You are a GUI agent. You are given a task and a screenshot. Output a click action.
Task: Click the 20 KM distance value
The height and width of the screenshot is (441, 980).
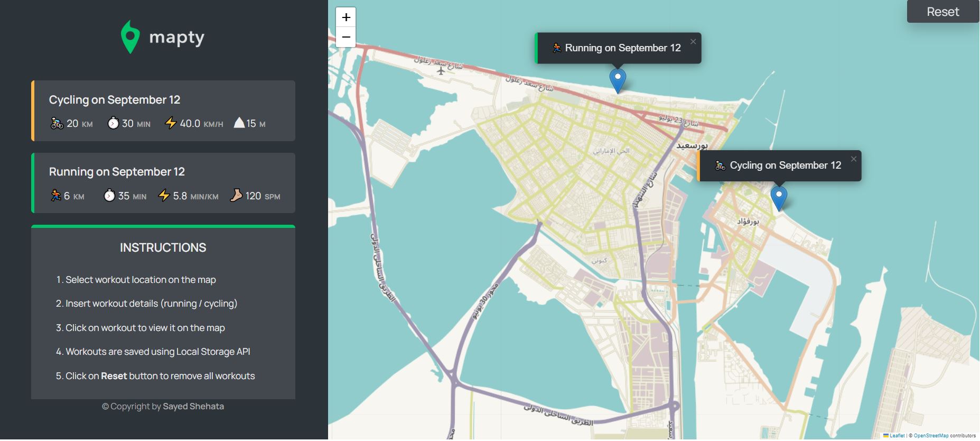(80, 124)
